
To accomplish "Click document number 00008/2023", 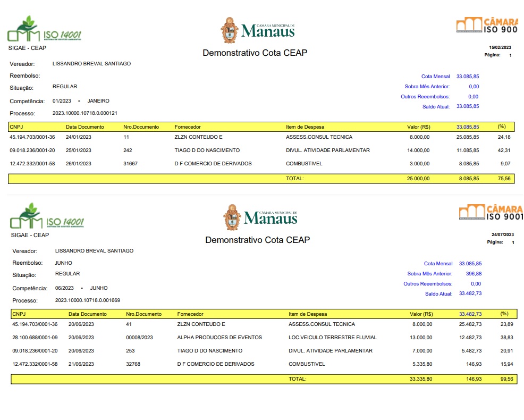I will pyautogui.click(x=139, y=338).
